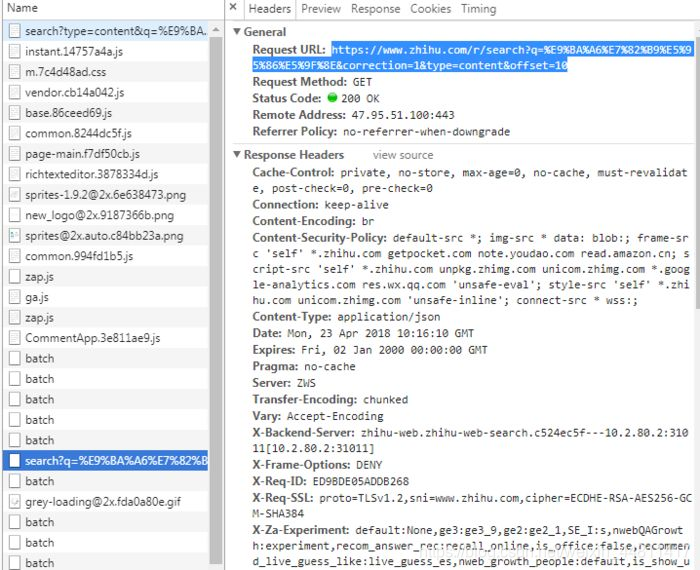700x570 pixels.
Task: Select m.7c4d48ad.css request
Action: [106, 72]
